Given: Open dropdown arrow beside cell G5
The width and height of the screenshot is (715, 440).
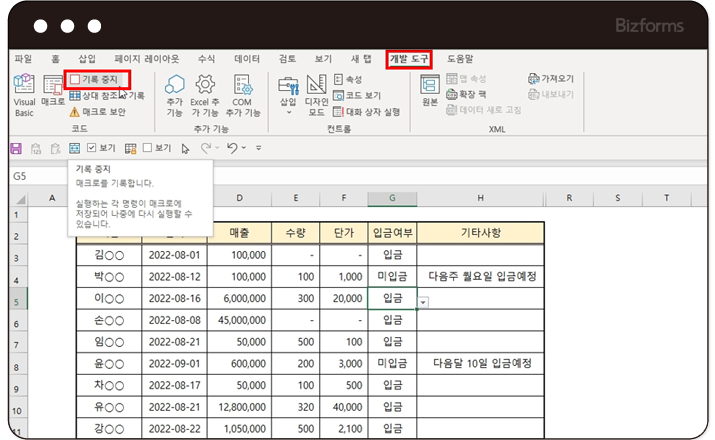Looking at the screenshot, I should click(x=425, y=301).
